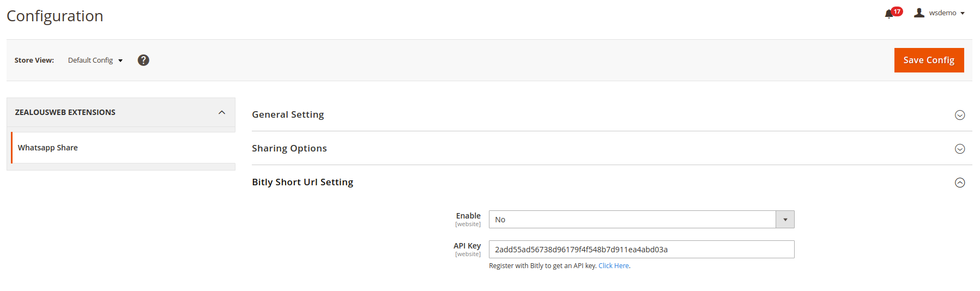Viewport: 980px width, 291px height.
Task: Expand General Setting with its circle arrow
Action: tap(960, 115)
